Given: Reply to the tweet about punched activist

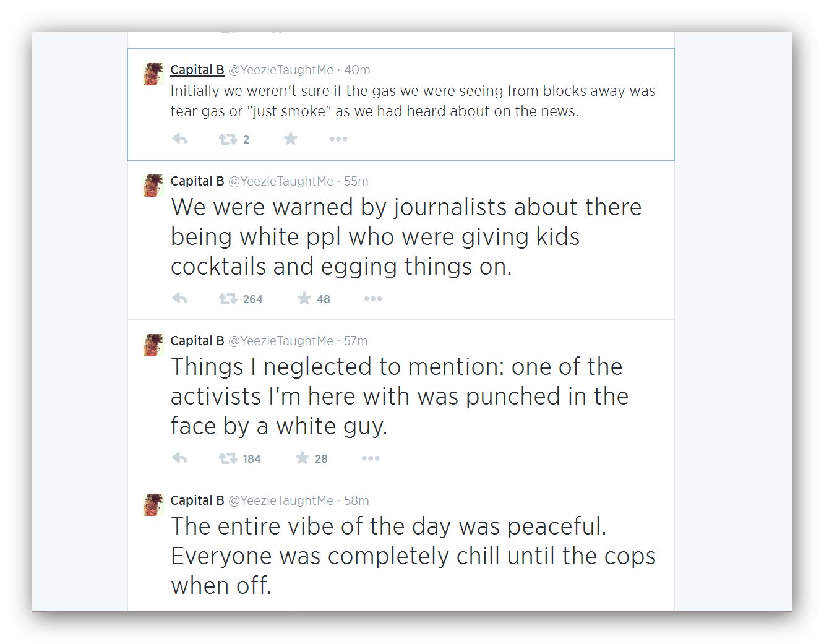Looking at the screenshot, I should 179,458.
